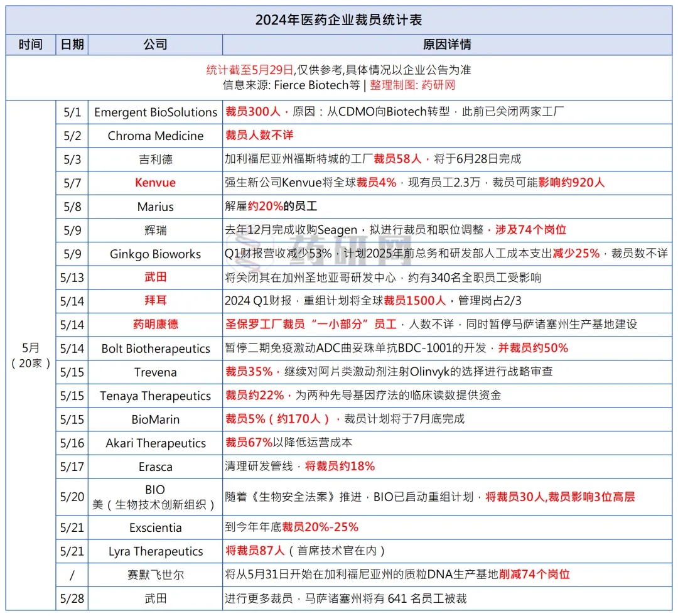Select the red 裁员35% text
Viewport: 678px width, 616px height.
click(249, 371)
